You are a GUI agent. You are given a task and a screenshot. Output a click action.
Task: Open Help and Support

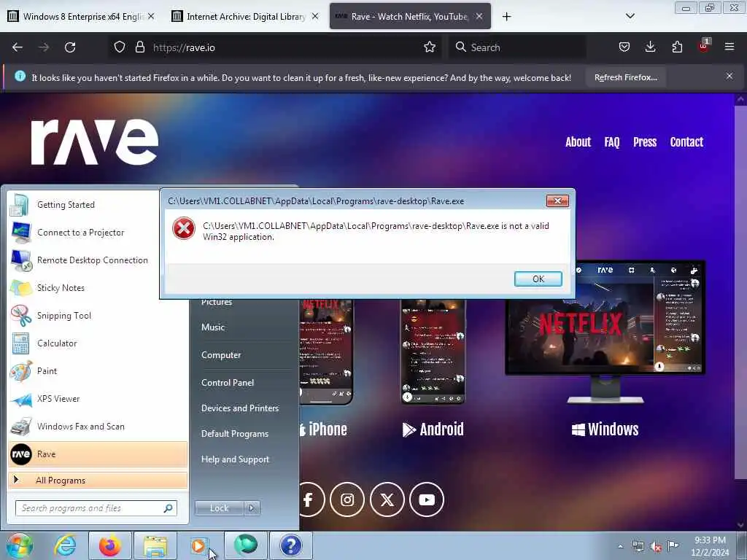tap(235, 459)
